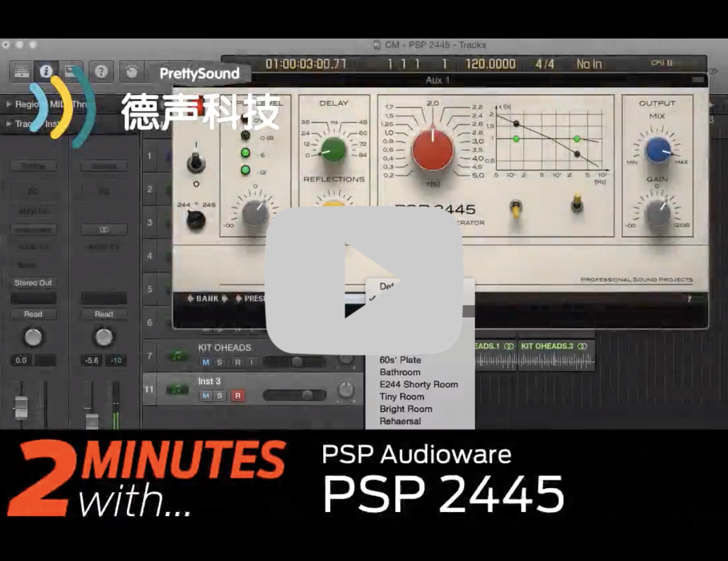Expand the Region disclosure triangle
This screenshot has height=561, width=728.
pyautogui.click(x=8, y=104)
